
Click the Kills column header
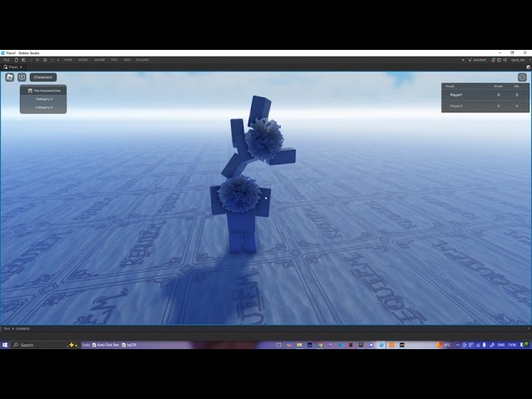pyautogui.click(x=516, y=86)
